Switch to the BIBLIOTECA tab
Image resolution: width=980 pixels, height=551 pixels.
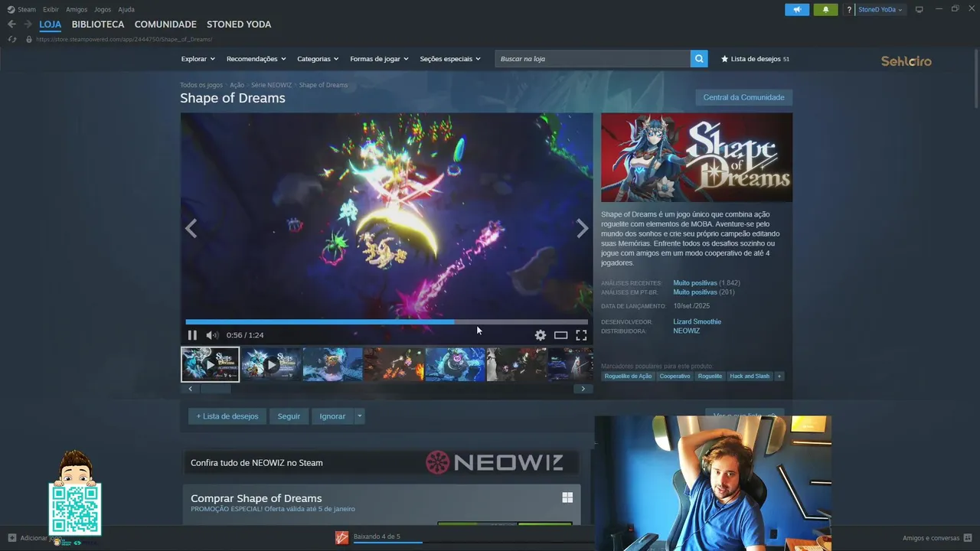98,24
